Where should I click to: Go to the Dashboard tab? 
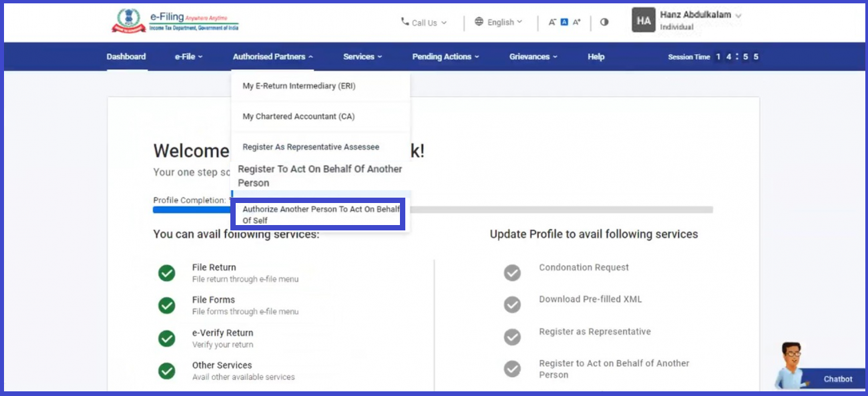(126, 57)
